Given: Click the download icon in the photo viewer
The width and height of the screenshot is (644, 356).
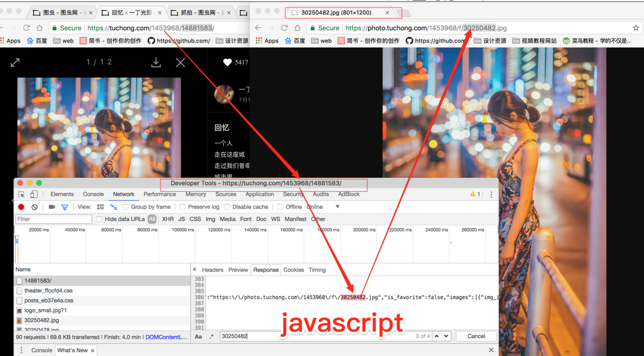Looking at the screenshot, I should pos(156,62).
